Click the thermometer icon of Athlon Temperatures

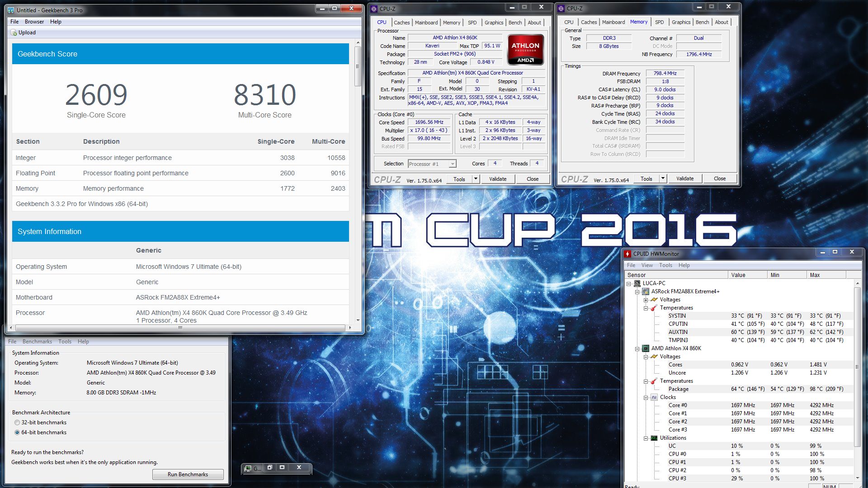[654, 381]
